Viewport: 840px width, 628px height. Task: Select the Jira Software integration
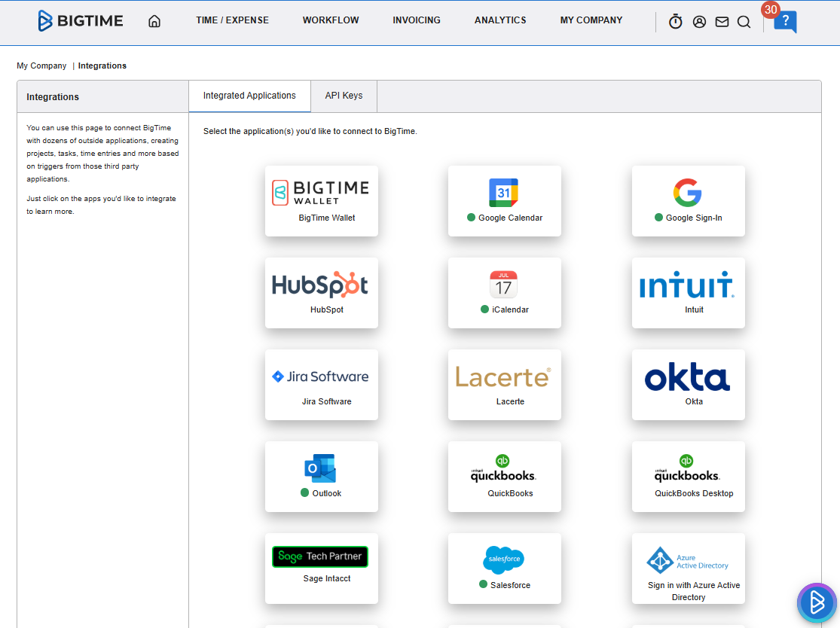tap(322, 385)
